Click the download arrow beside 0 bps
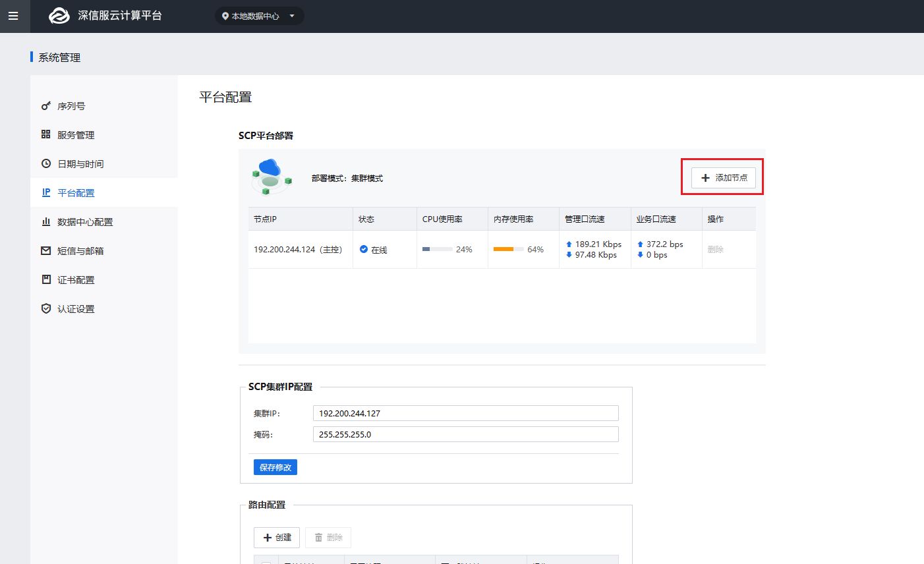 [640, 255]
